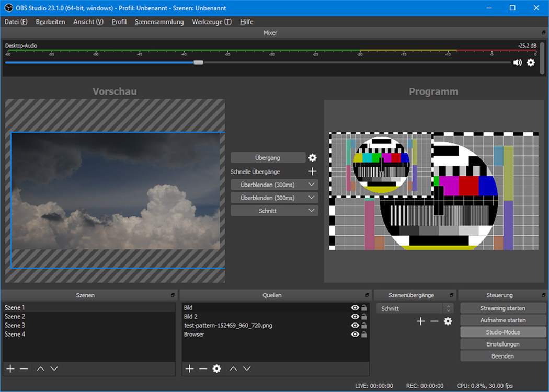Add a quick transition with plus icon
Viewport: 549px width, 392px height.
point(312,171)
